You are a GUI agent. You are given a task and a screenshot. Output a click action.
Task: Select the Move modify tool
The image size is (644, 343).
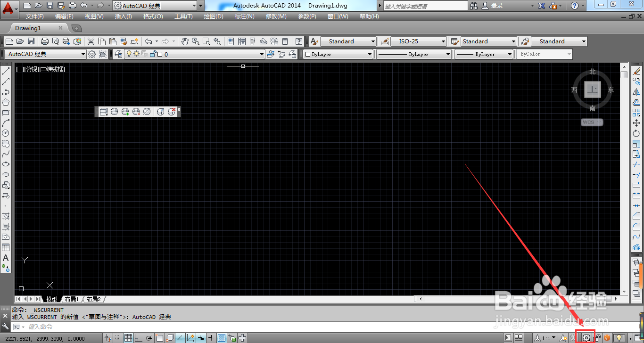click(636, 123)
